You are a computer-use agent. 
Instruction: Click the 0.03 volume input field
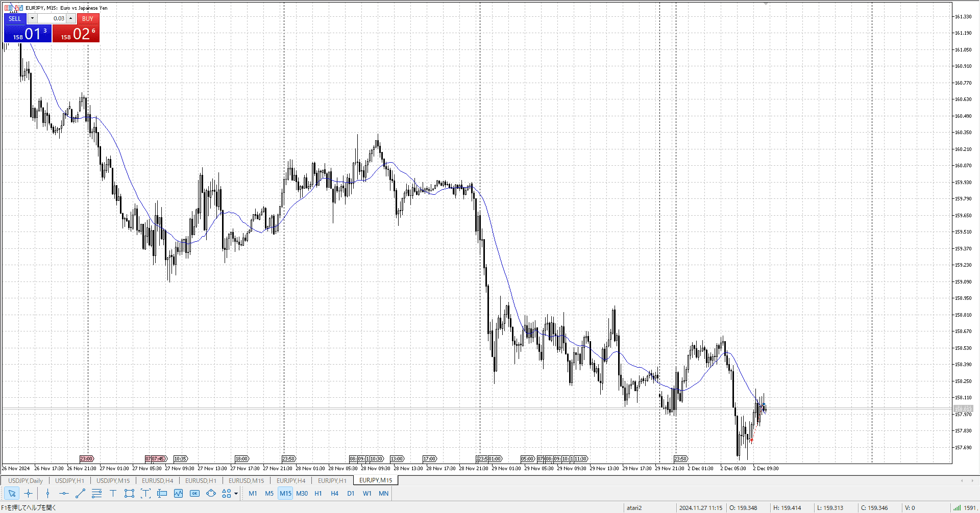(52, 18)
